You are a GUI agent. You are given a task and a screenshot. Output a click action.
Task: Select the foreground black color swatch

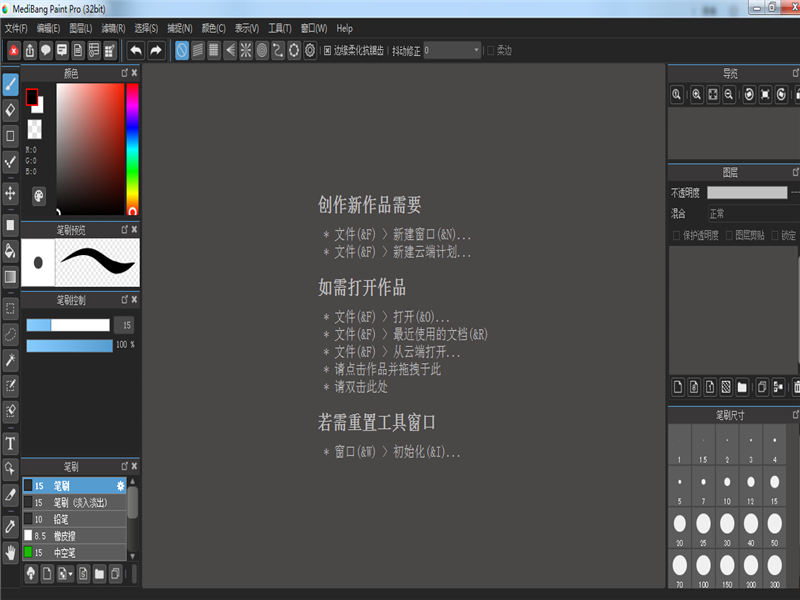pos(32,96)
